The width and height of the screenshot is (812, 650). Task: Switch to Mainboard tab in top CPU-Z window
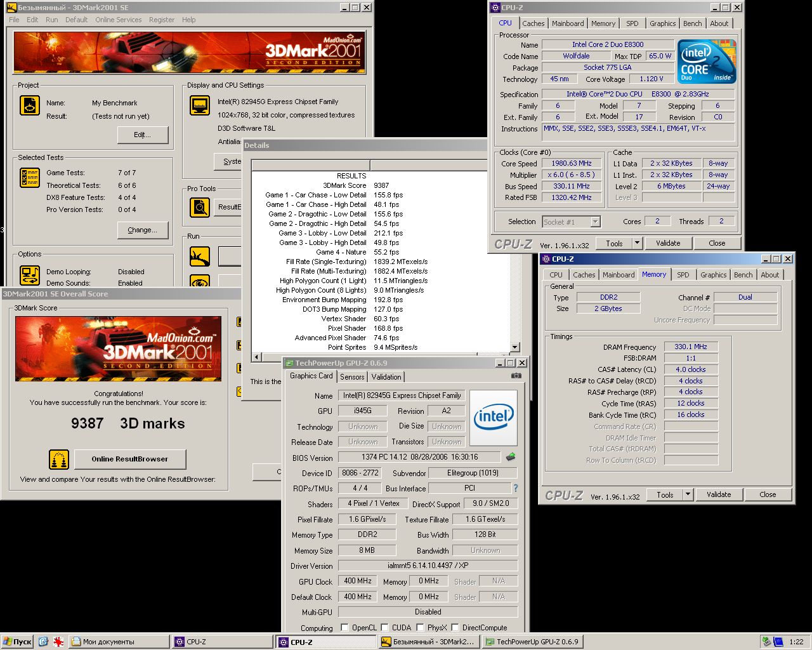click(x=568, y=23)
